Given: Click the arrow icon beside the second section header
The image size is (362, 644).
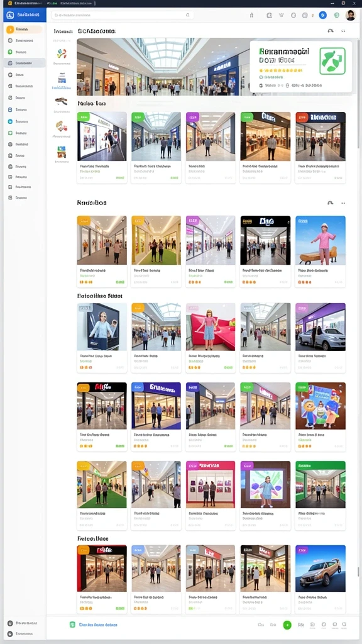Looking at the screenshot, I should [331, 203].
